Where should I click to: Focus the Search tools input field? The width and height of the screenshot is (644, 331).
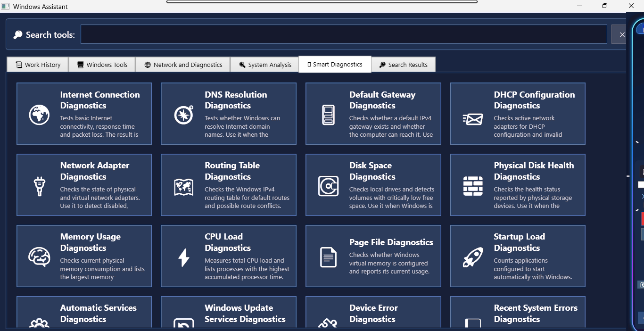point(344,34)
